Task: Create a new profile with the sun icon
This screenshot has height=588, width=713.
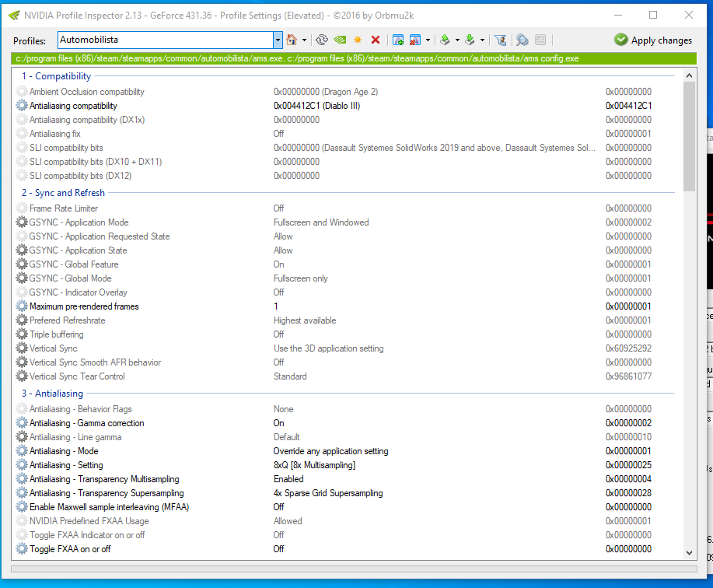Action: click(x=358, y=40)
